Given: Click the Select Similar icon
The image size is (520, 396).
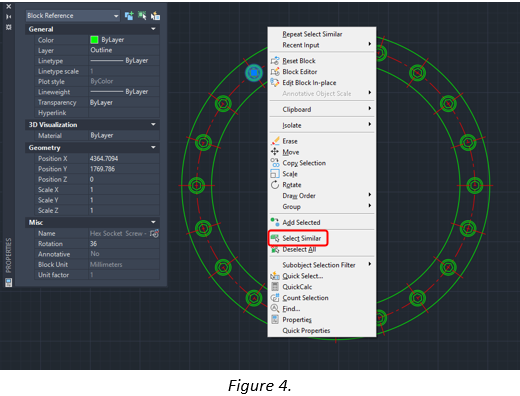Looking at the screenshot, I should point(275,238).
